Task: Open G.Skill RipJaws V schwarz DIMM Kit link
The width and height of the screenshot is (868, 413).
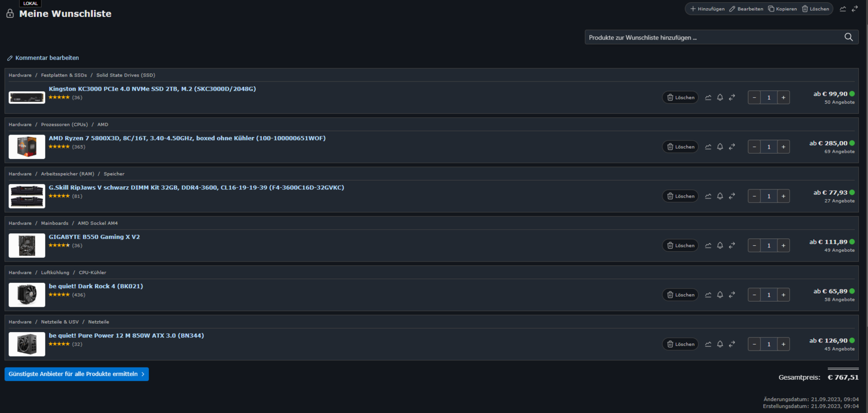Action: point(196,188)
